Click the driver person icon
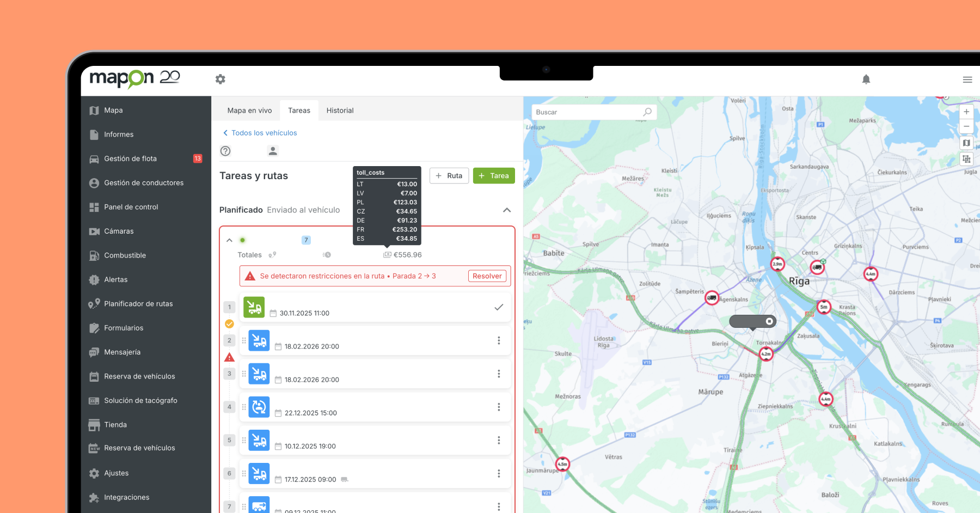Image resolution: width=980 pixels, height=513 pixels. (x=273, y=151)
